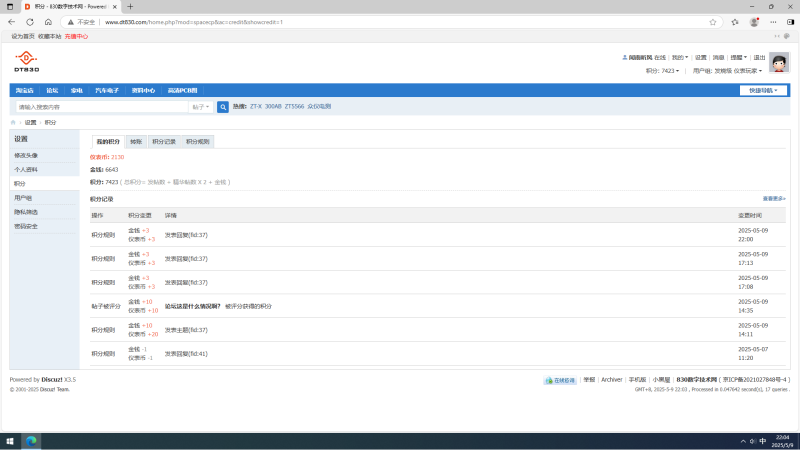Screen dimensions: 800x450
Task: Expand the 帖子 search type dropdown
Action: coord(200,106)
